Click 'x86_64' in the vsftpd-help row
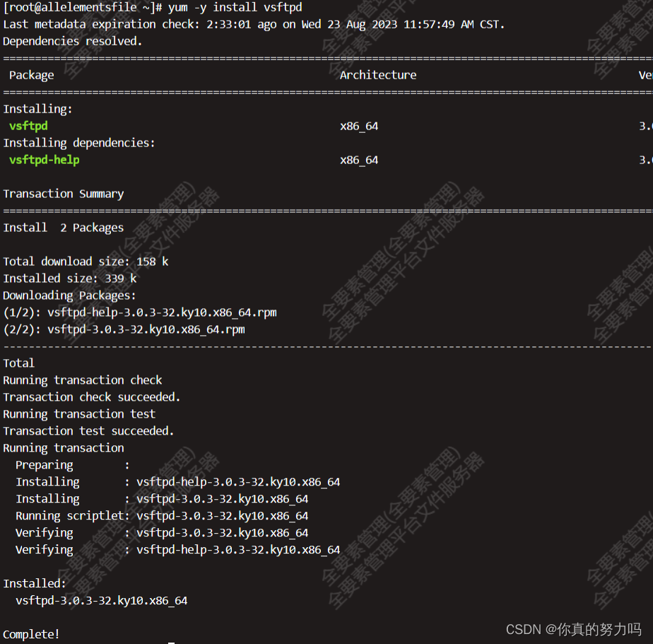The height and width of the screenshot is (644, 653). 359,160
